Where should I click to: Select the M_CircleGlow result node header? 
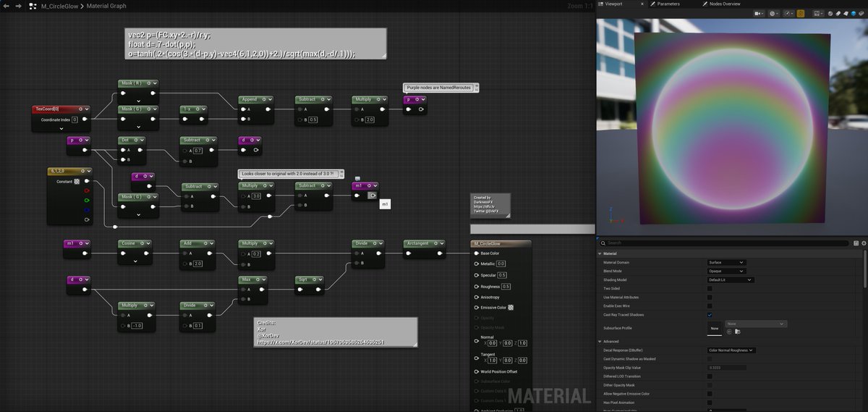click(x=501, y=244)
